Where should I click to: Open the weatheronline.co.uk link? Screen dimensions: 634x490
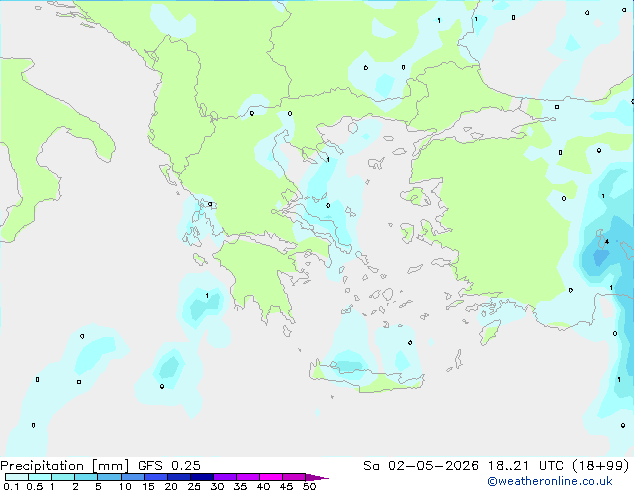(550, 481)
